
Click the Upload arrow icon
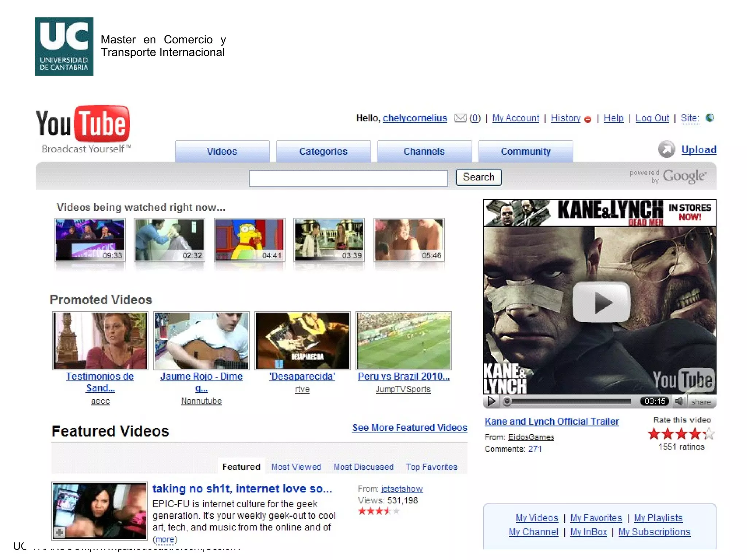tap(666, 149)
